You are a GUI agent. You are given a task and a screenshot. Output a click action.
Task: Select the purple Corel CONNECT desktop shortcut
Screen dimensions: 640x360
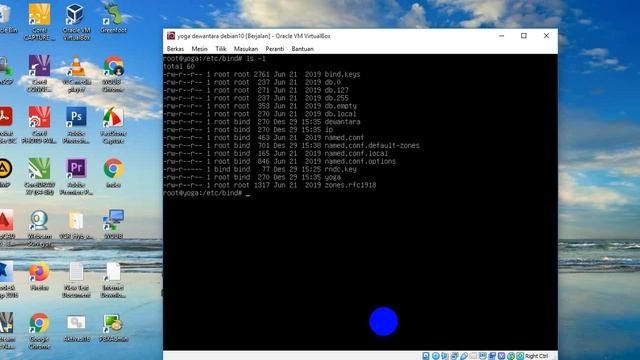(x=39, y=74)
